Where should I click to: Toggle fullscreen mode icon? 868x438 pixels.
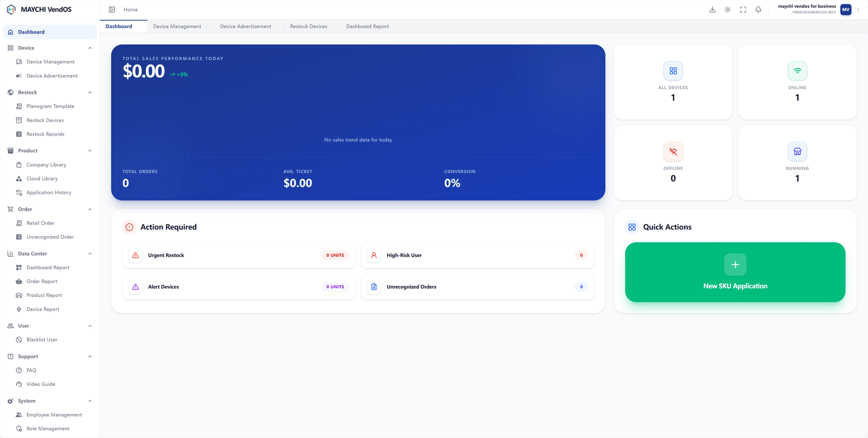point(743,10)
